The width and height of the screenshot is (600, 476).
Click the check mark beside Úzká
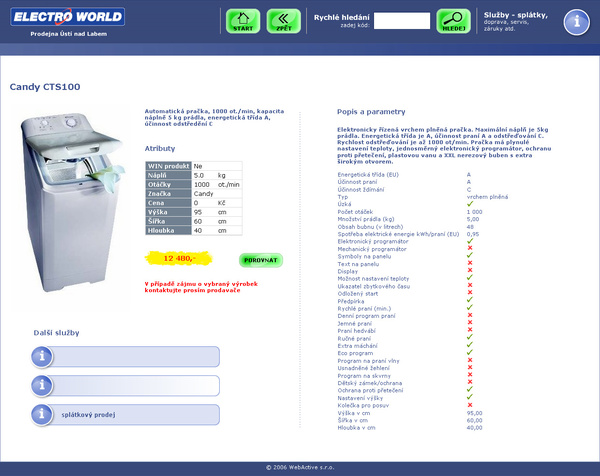(x=470, y=204)
